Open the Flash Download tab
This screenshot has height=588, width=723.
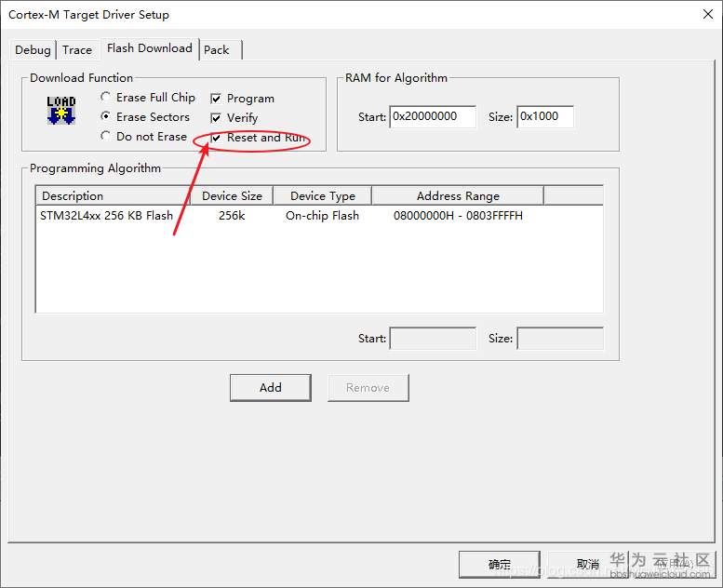tap(150, 48)
